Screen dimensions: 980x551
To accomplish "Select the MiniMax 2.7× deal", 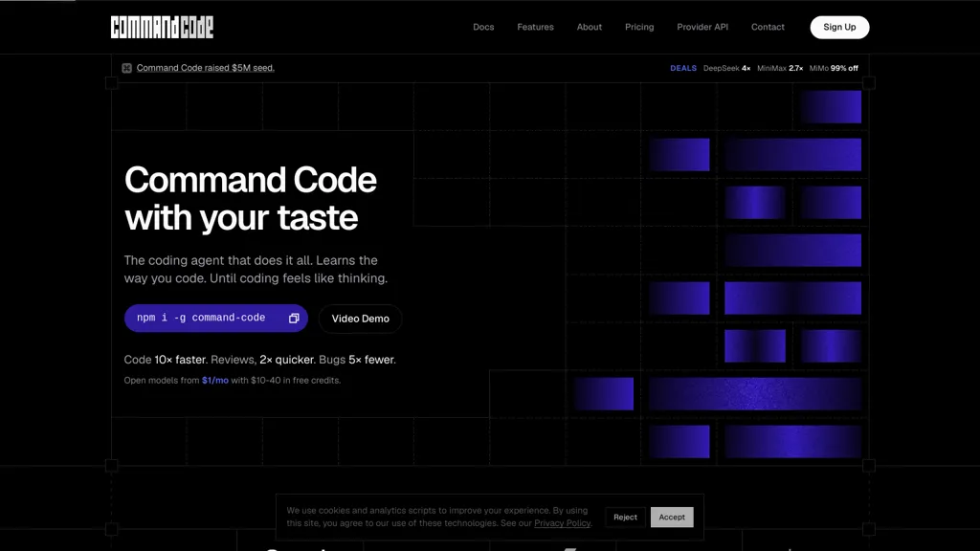I will pos(780,68).
